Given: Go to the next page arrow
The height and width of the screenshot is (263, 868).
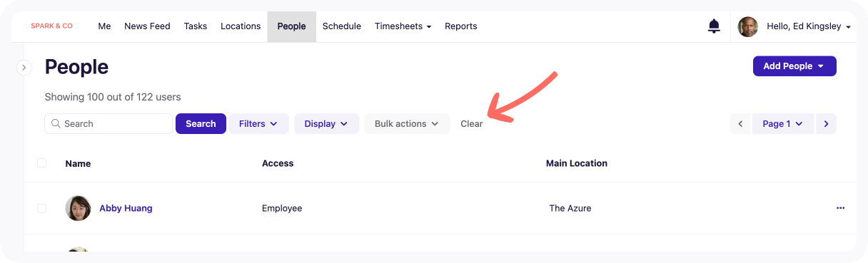Looking at the screenshot, I should pyautogui.click(x=826, y=123).
